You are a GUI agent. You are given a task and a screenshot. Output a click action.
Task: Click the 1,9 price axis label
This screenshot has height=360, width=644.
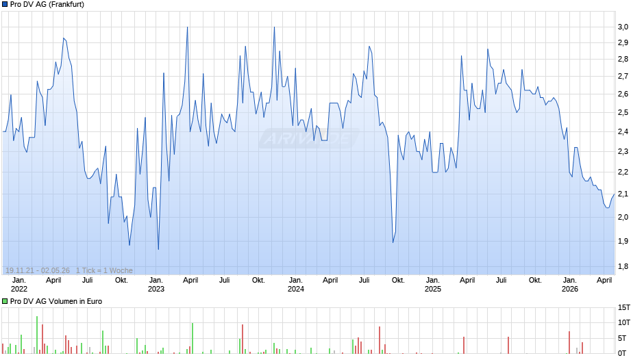click(x=623, y=242)
